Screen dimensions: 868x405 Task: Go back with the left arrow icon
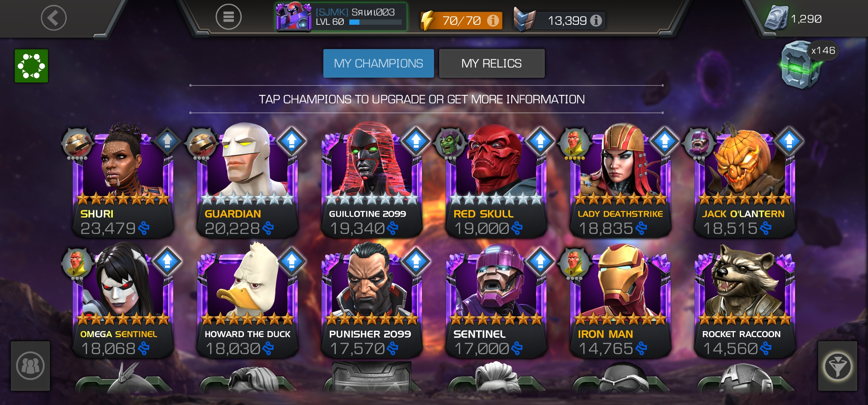tap(54, 18)
